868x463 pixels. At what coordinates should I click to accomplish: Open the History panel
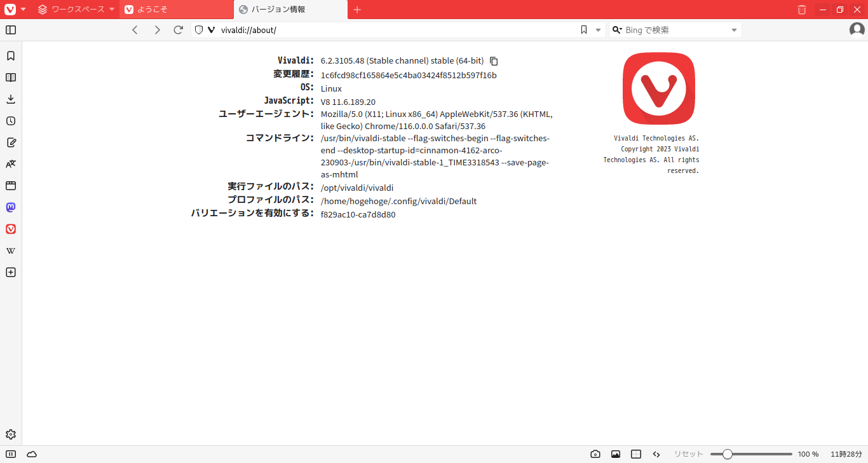click(x=11, y=121)
